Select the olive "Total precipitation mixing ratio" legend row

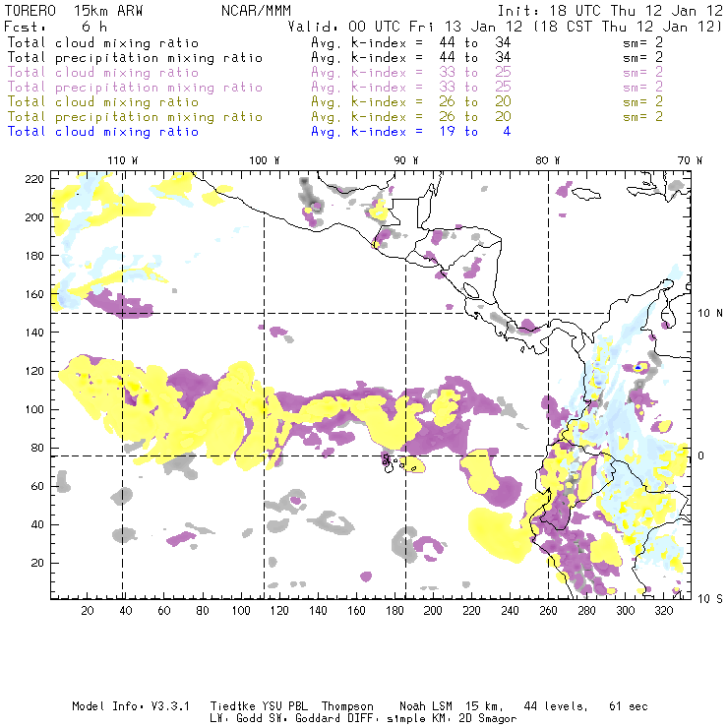335,116
